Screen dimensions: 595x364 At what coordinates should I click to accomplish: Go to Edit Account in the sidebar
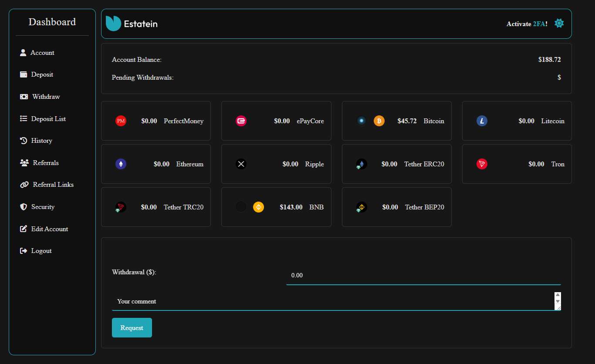click(x=50, y=229)
